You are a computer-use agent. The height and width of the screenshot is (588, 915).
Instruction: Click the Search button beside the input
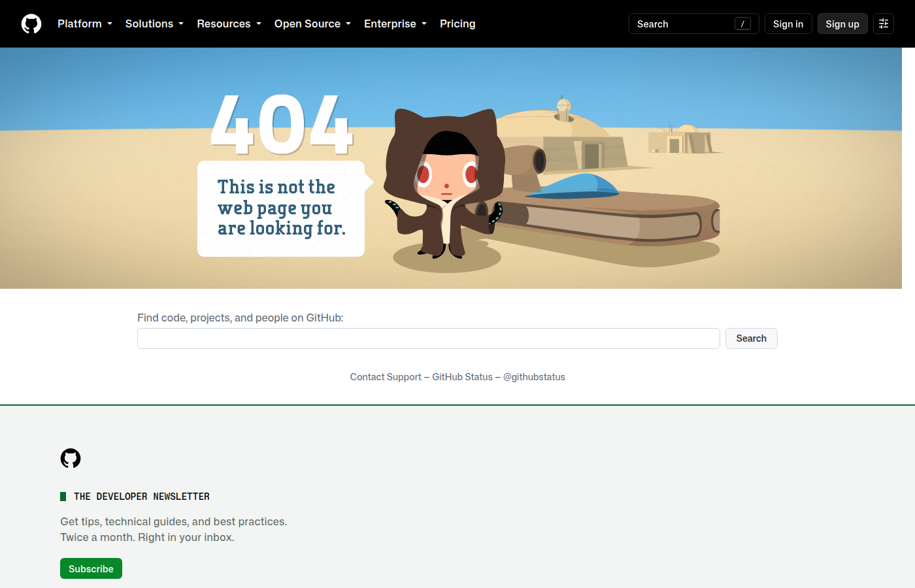(752, 338)
